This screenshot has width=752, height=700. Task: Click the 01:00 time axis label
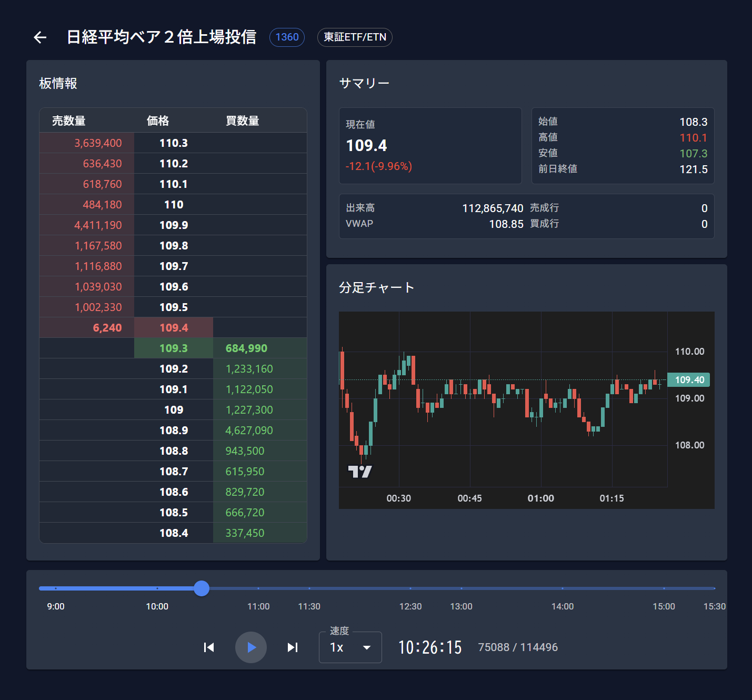pos(540,498)
